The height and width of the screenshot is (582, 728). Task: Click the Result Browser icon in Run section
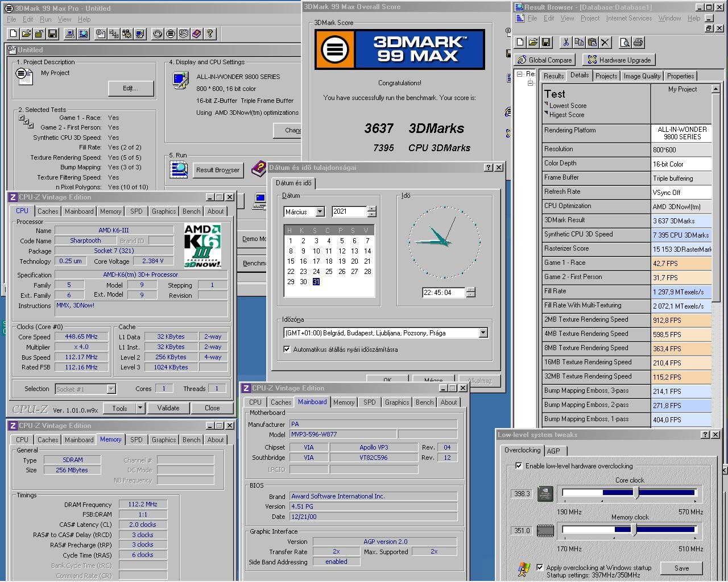tap(179, 169)
